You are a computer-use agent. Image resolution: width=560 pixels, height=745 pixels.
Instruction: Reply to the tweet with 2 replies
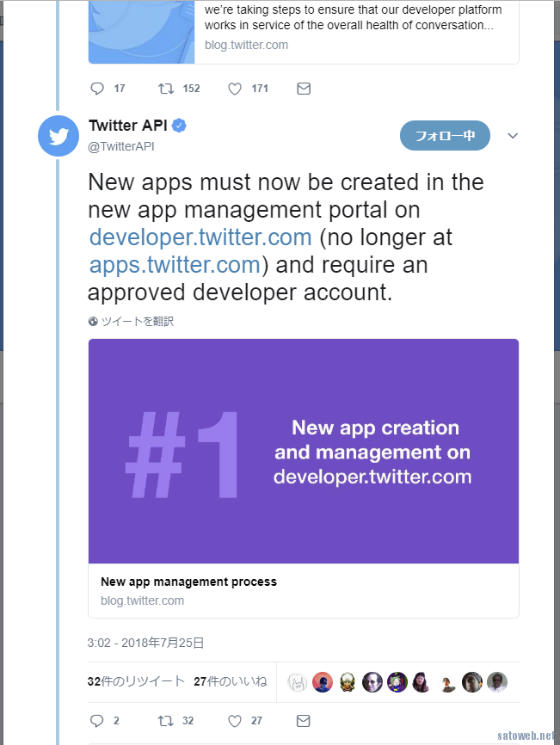pyautogui.click(x=97, y=721)
